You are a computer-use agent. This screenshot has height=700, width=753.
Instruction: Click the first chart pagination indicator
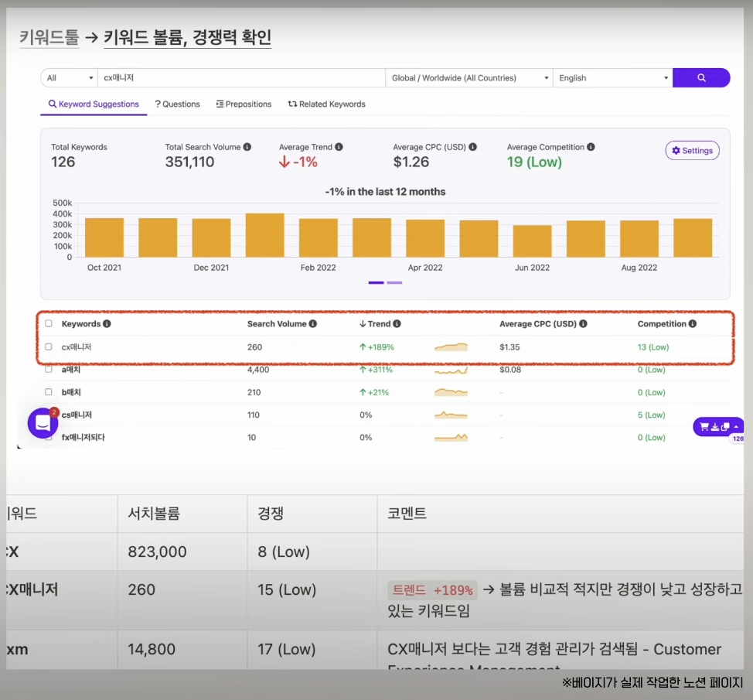(x=376, y=282)
